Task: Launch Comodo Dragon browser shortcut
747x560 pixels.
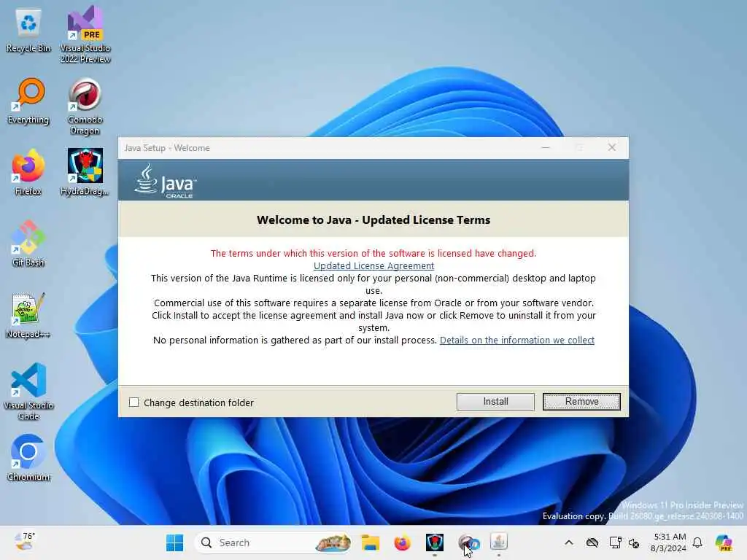Action: pos(85,106)
